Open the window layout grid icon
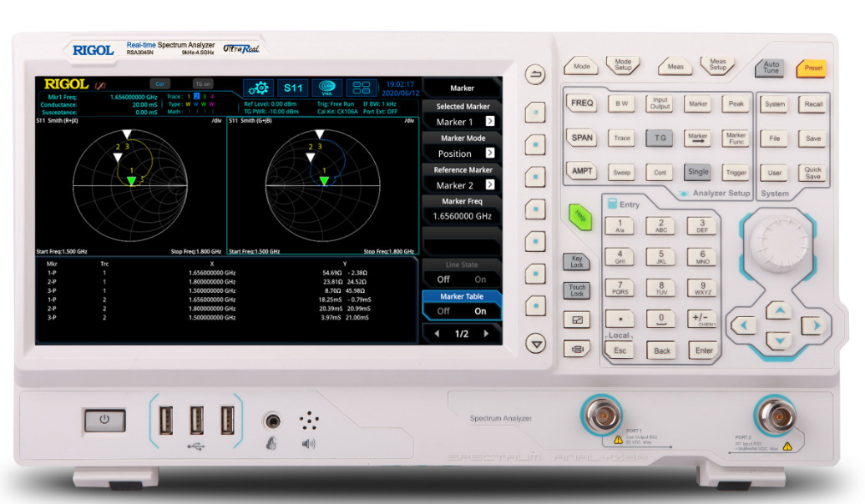Image resolution: width=865 pixels, height=504 pixels. click(x=362, y=88)
